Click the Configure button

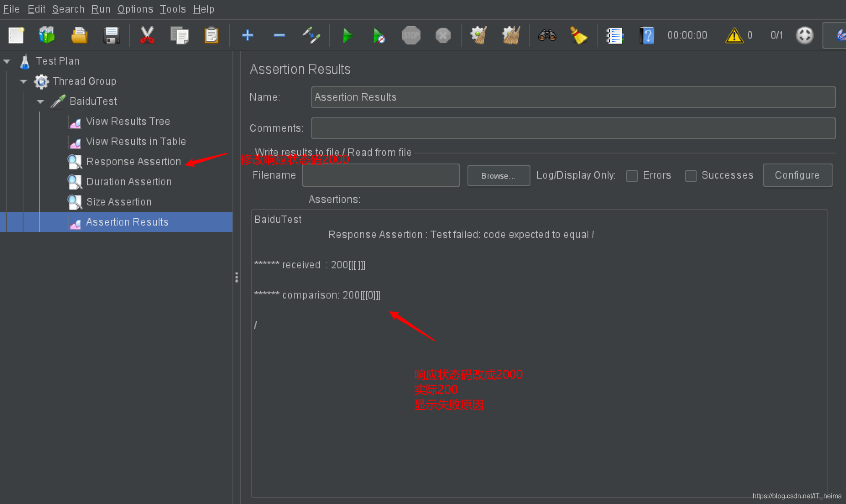click(x=797, y=175)
